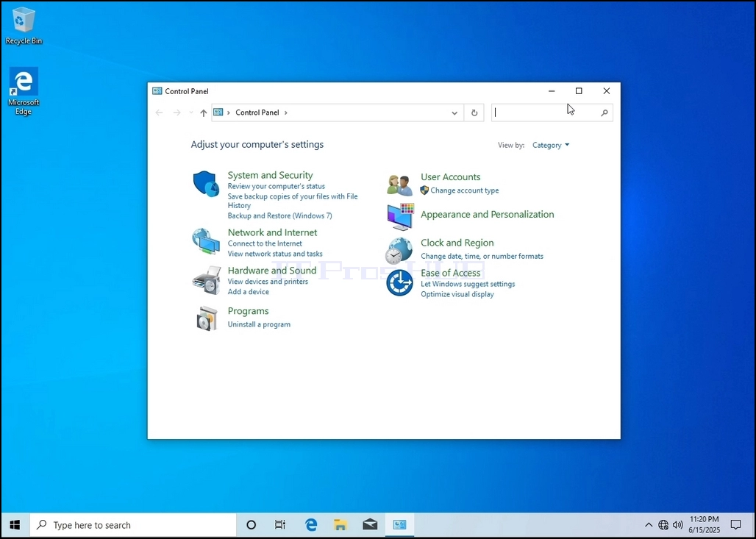Expand the address bar history dropdown
The image size is (756, 539).
pyautogui.click(x=454, y=113)
